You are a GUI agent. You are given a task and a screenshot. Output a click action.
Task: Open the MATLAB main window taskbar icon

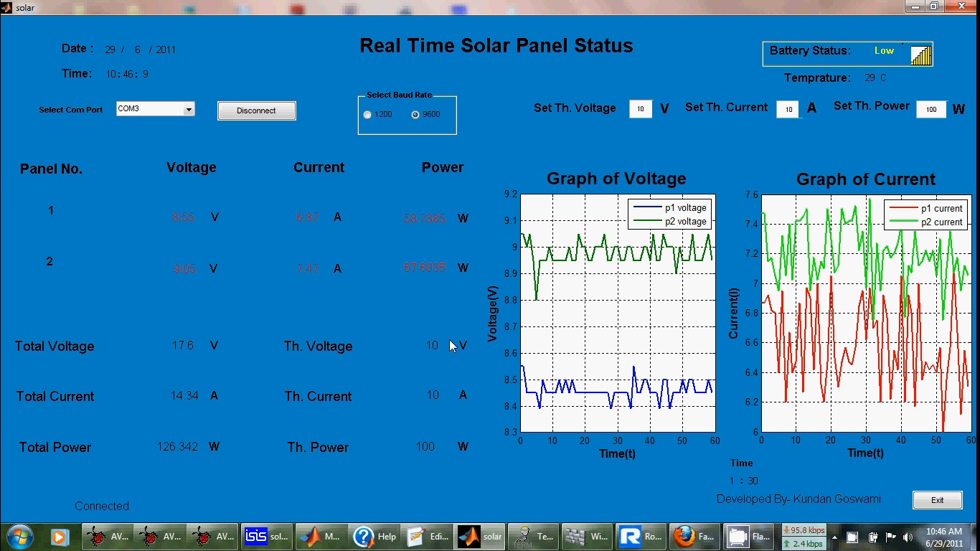[321, 536]
